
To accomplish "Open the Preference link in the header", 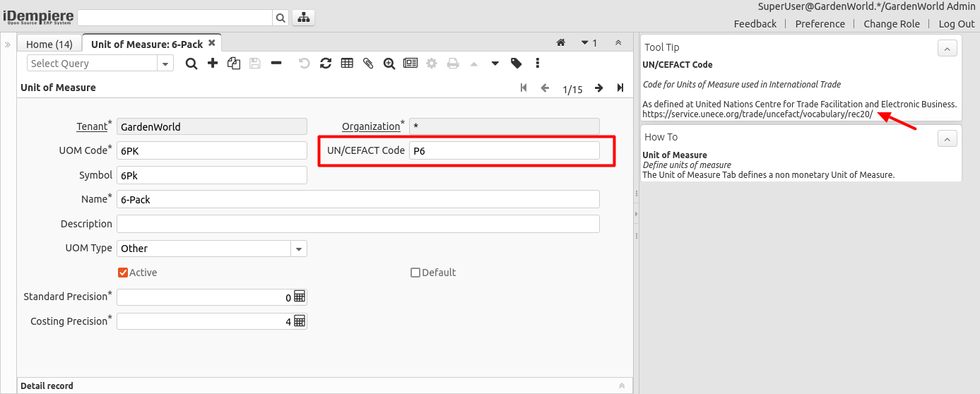I will (x=820, y=24).
